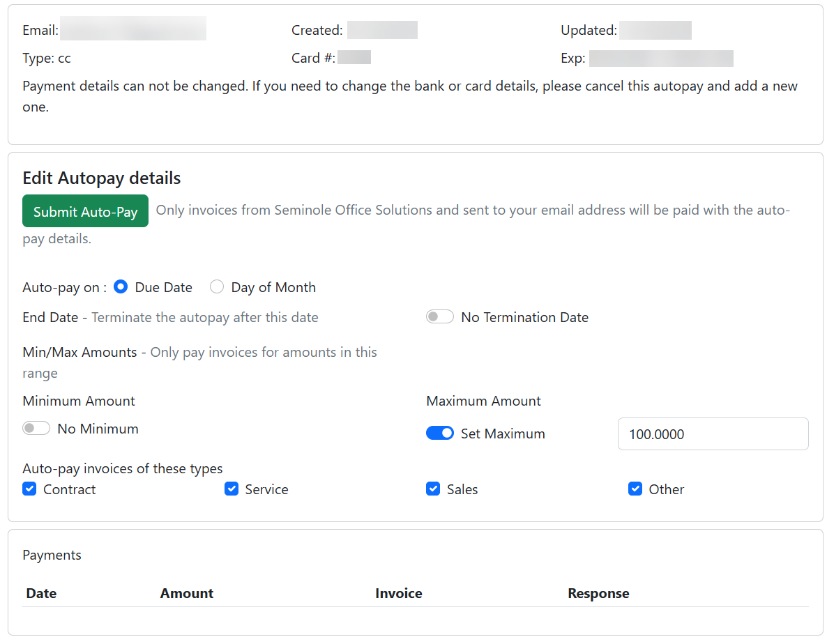Select the Due Date radio option
Viewport: 827px width, 644px height.
(120, 286)
